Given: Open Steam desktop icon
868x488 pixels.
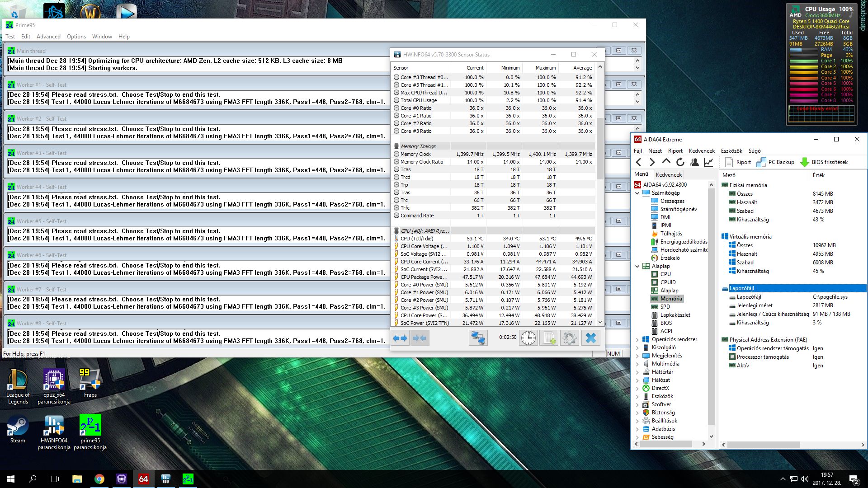Looking at the screenshot, I should (x=18, y=429).
